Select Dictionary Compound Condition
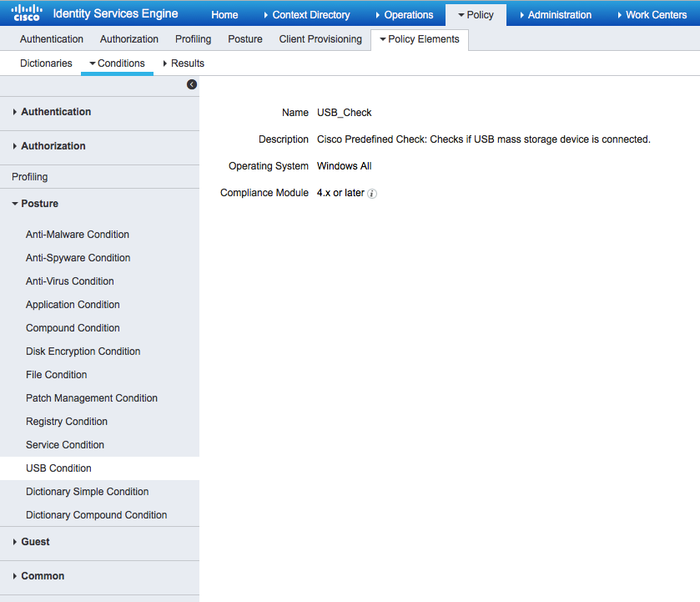This screenshot has width=700, height=602. (97, 515)
